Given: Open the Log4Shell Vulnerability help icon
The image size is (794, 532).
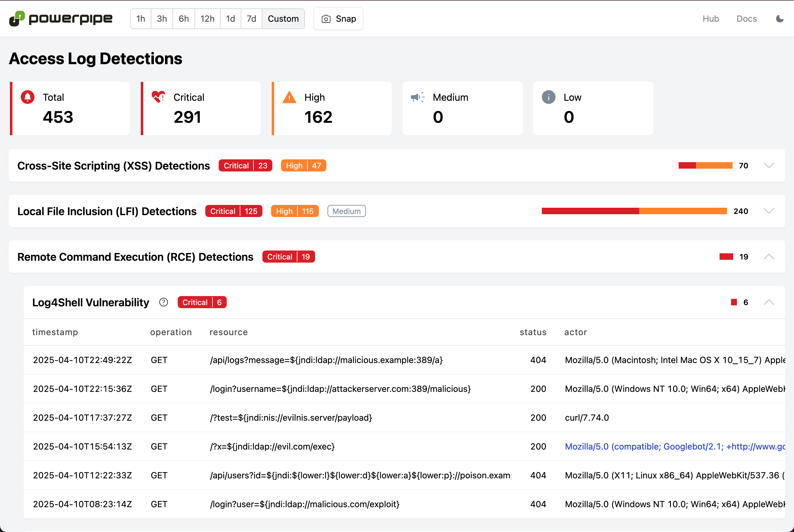Looking at the screenshot, I should [x=164, y=302].
